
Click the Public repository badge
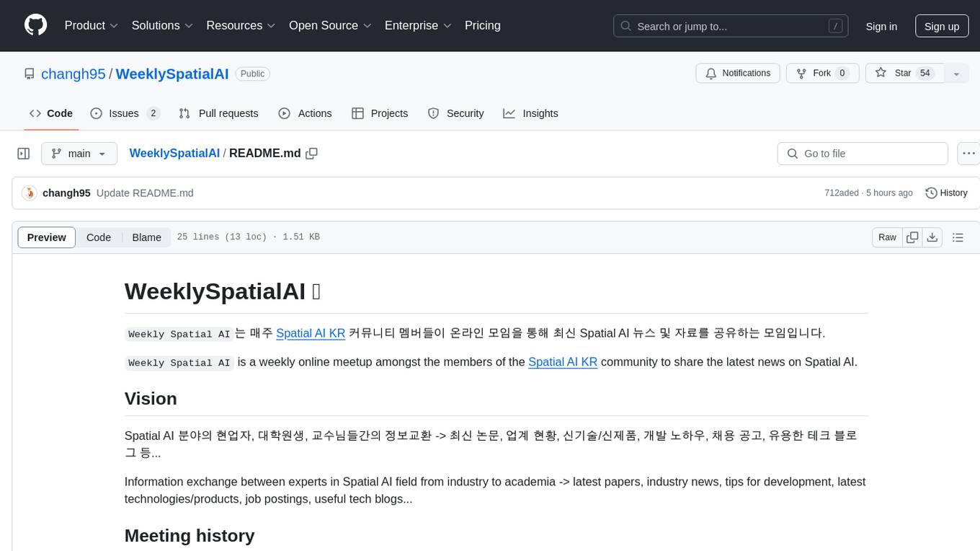point(252,74)
